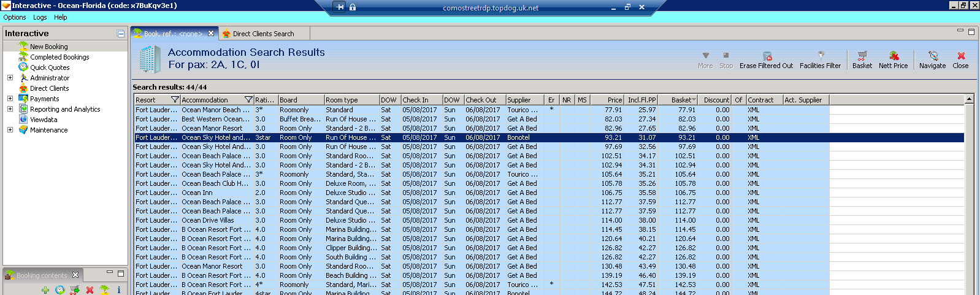Click the red X in Booking contents toolbar
This screenshot has width=980, height=295.
pyautogui.click(x=90, y=290)
